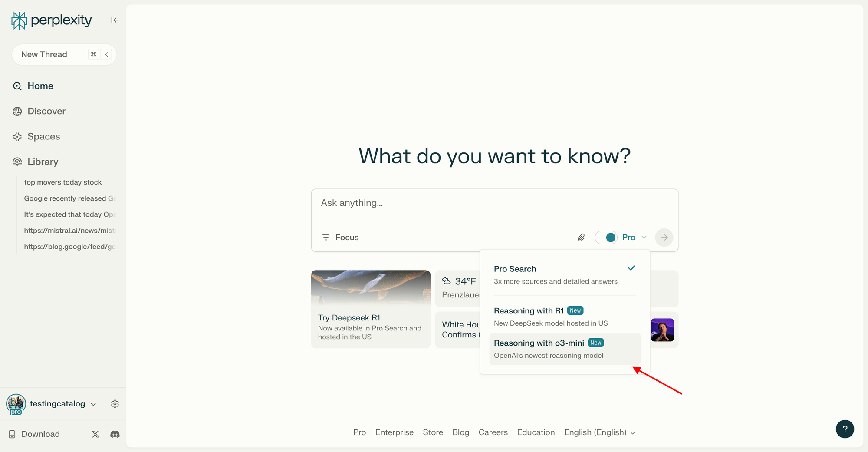Attach a file with the paperclip icon
868x452 pixels.
pyautogui.click(x=581, y=238)
